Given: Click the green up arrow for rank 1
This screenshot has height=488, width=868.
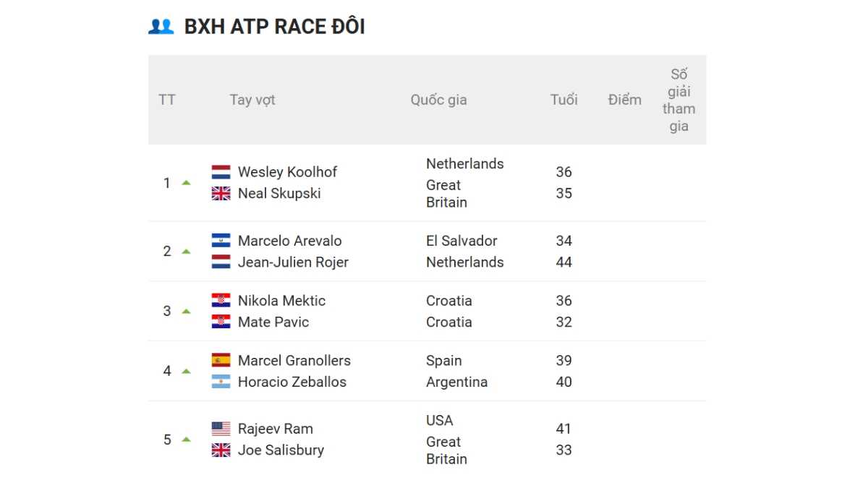Looking at the screenshot, I should point(186,183).
